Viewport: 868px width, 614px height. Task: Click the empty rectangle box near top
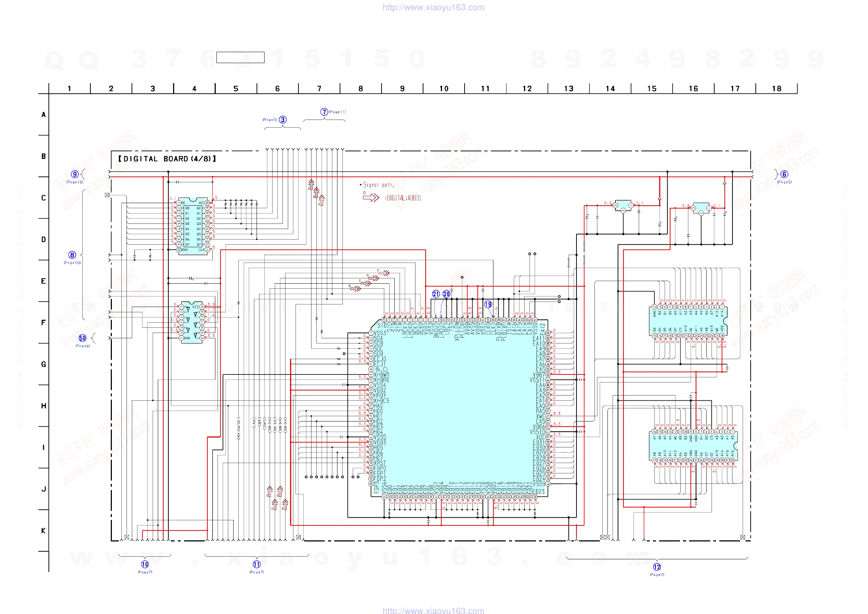[241, 58]
